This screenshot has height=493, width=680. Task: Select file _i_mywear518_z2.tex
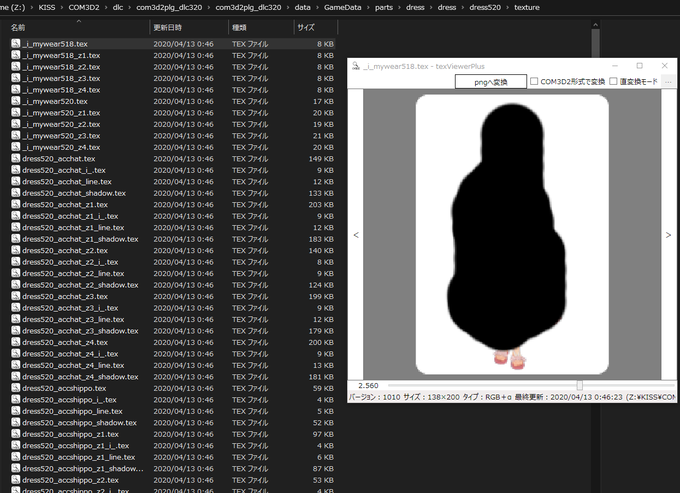pos(61,67)
